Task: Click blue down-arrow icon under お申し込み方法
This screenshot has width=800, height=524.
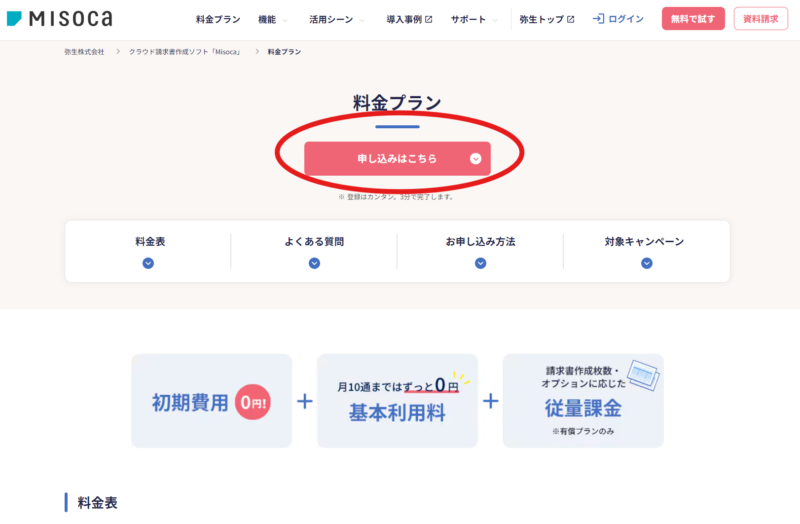Action: click(x=480, y=263)
